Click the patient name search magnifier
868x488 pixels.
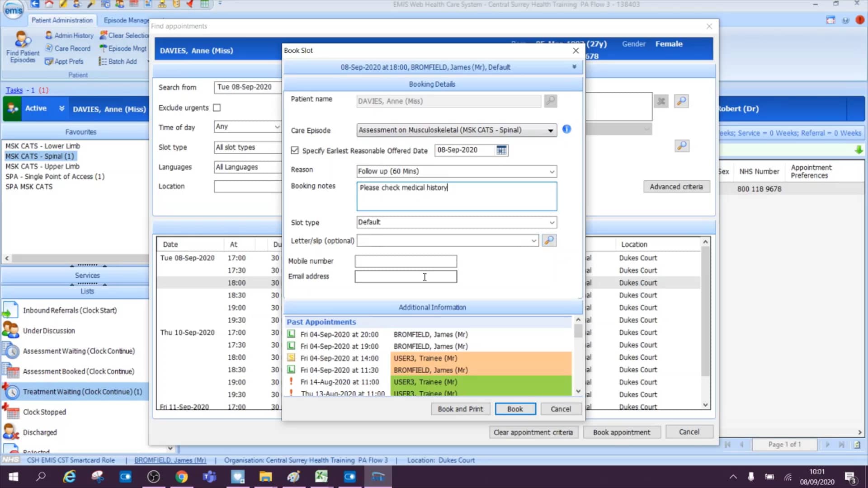(550, 101)
